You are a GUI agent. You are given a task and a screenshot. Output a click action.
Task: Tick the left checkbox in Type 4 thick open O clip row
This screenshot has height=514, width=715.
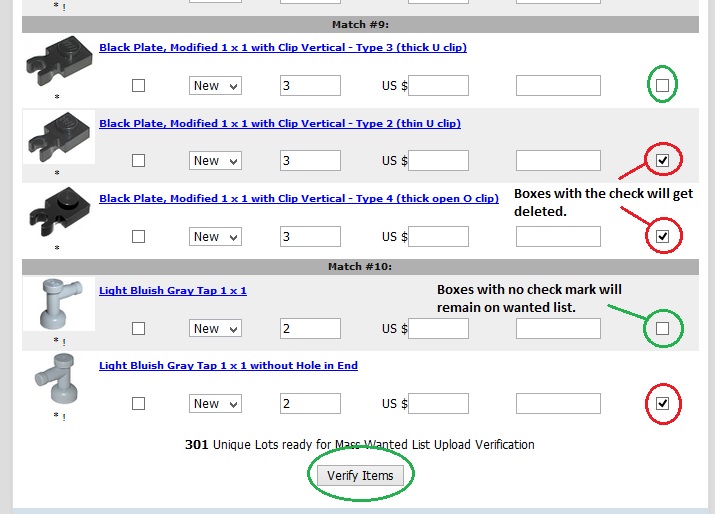click(138, 236)
